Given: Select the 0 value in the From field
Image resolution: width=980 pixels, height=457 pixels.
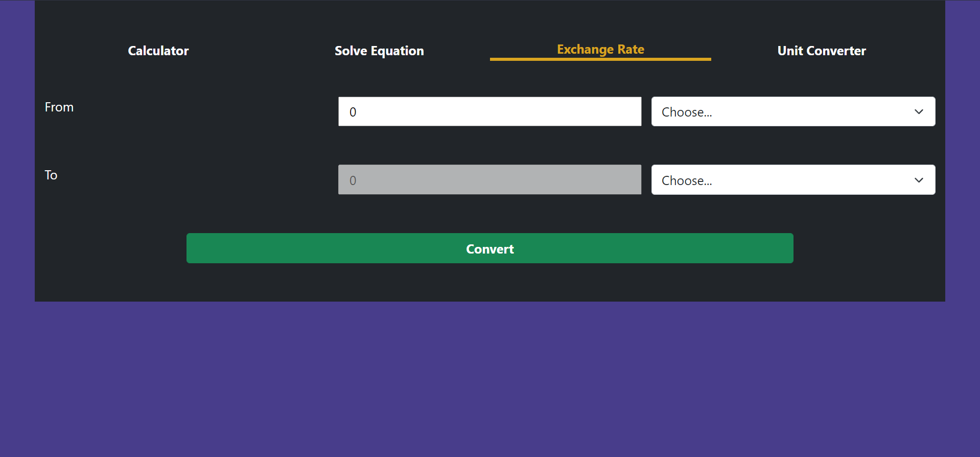Looking at the screenshot, I should [x=353, y=112].
